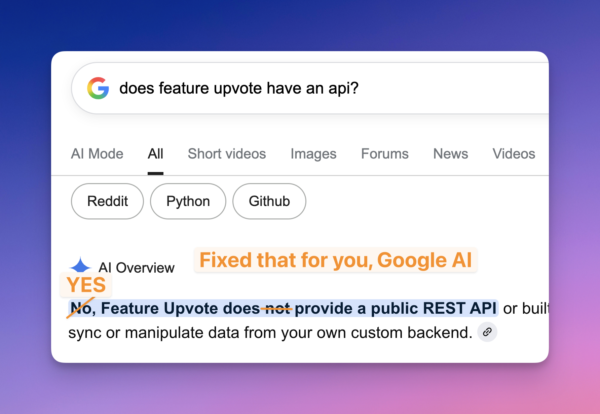Screen dimensions: 600x414
Task: Open the Short videos tab
Action: [227, 154]
